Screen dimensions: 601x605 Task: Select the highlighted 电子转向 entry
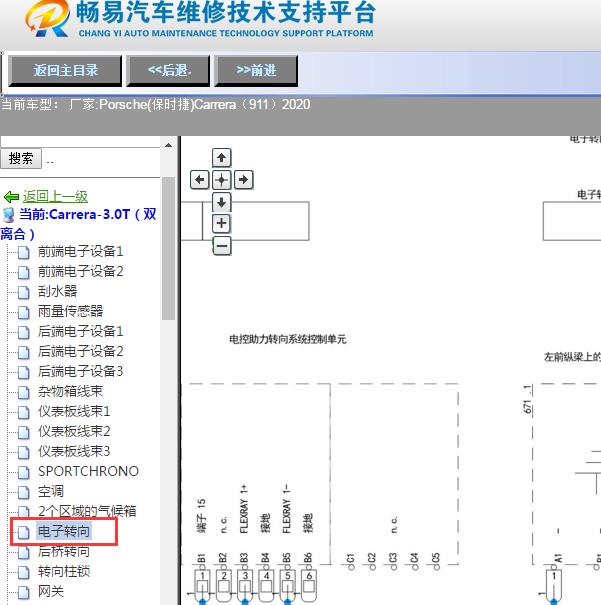pos(64,531)
